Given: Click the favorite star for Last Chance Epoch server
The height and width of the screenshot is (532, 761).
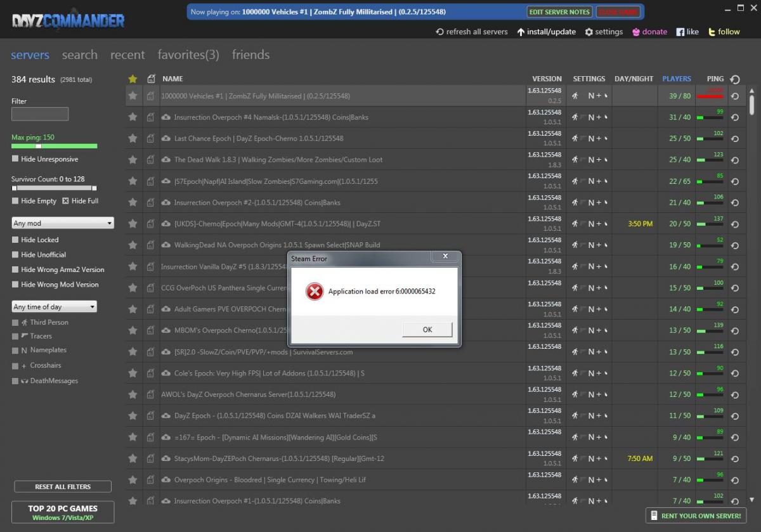Looking at the screenshot, I should (x=133, y=138).
